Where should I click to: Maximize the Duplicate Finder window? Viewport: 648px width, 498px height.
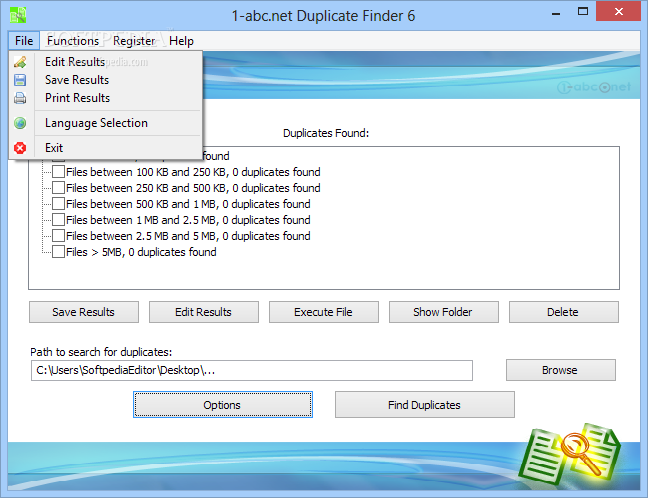583,12
